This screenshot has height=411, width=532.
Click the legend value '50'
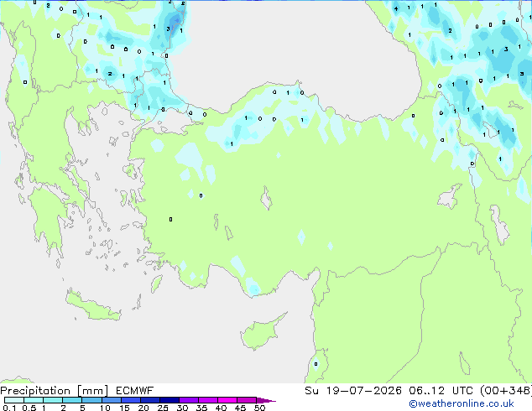259,408
